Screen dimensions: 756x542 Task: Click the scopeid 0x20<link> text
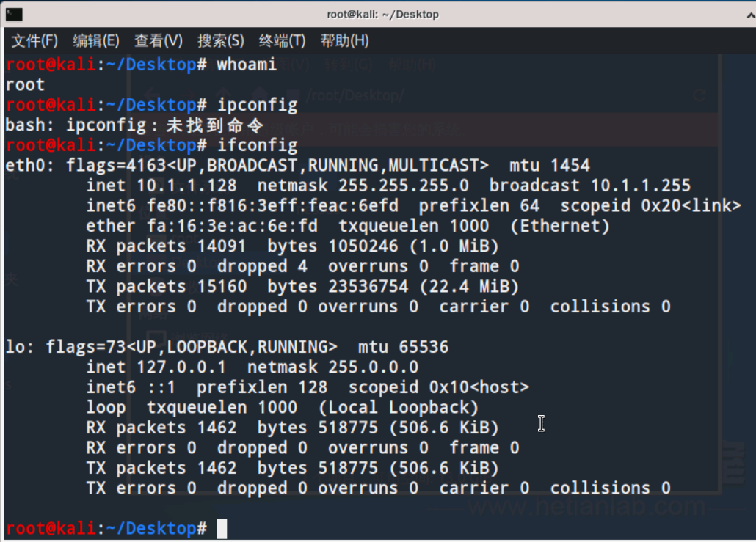(650, 205)
